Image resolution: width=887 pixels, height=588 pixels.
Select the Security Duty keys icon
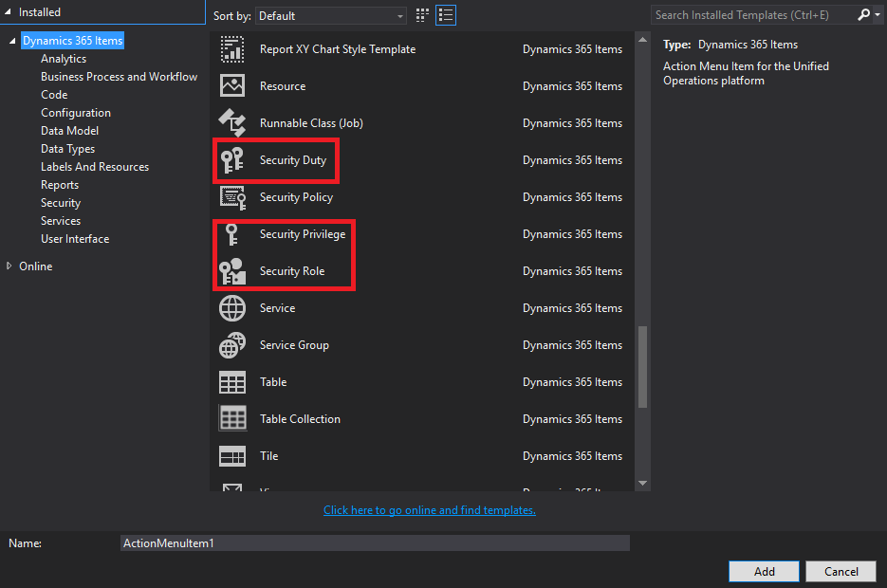pyautogui.click(x=231, y=160)
